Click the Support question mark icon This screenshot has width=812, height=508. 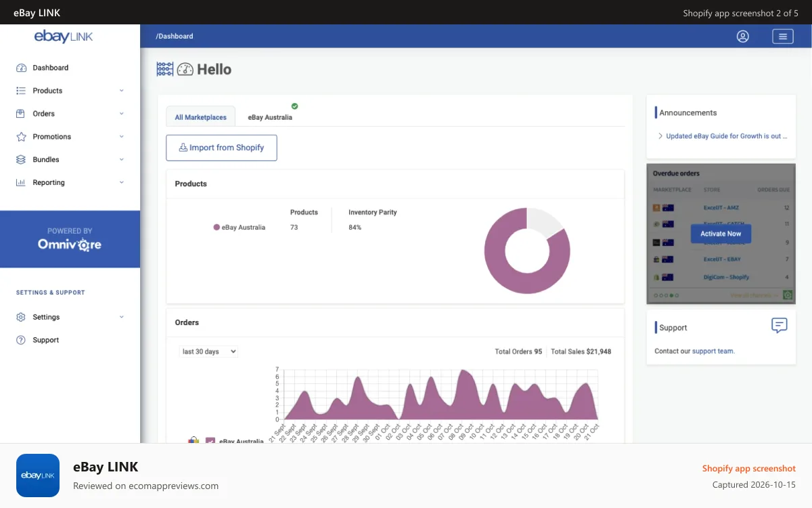21,340
